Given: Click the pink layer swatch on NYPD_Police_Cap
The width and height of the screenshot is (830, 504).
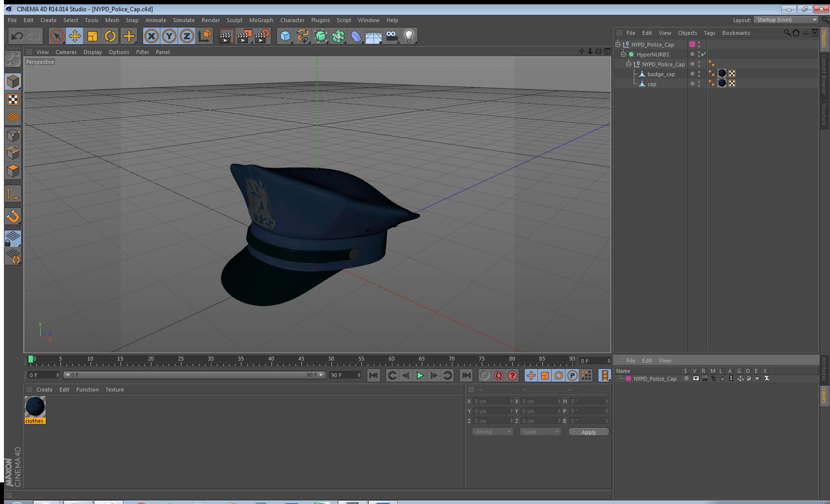Looking at the screenshot, I should pos(692,44).
